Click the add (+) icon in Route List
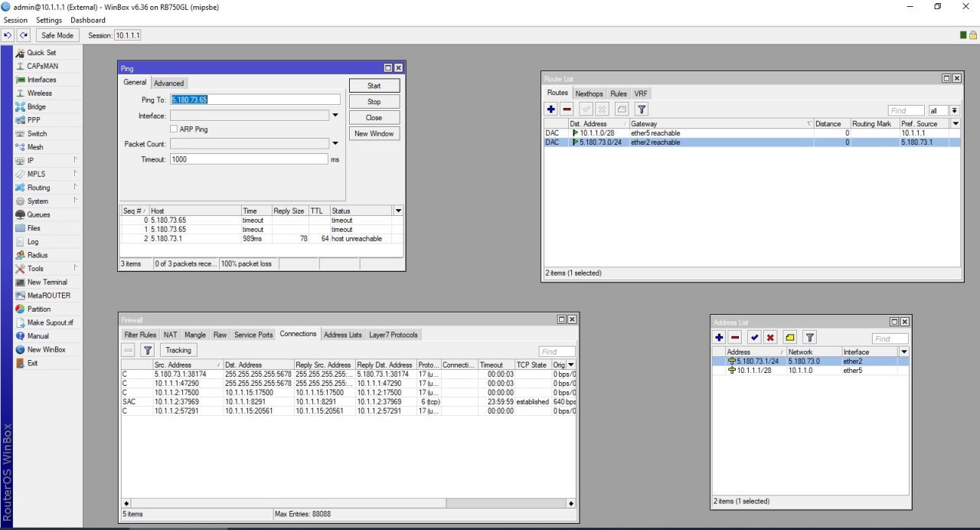The image size is (980, 530). click(551, 110)
